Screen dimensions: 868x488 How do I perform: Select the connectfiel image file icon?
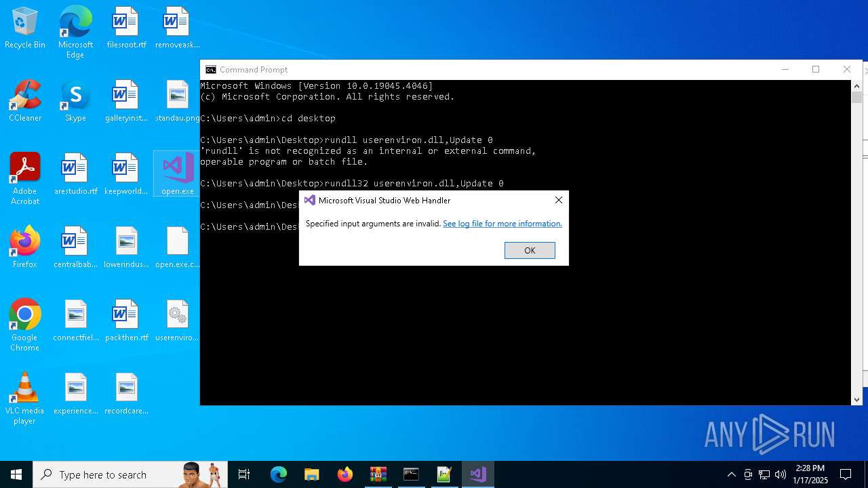[x=75, y=321]
